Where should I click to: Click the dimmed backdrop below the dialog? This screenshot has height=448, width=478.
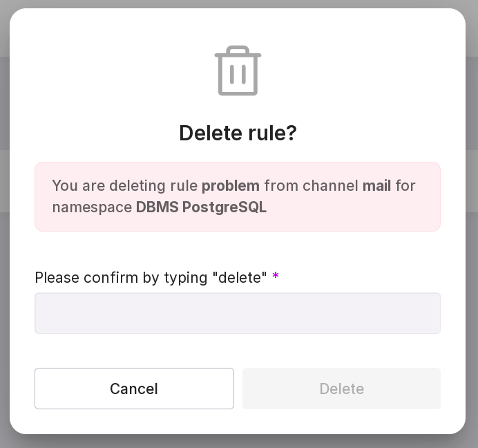238,442
